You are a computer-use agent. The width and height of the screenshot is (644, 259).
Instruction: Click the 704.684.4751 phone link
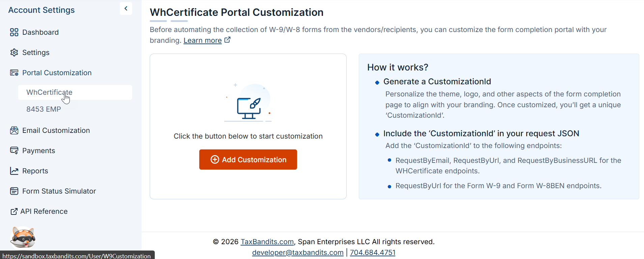coord(373,253)
